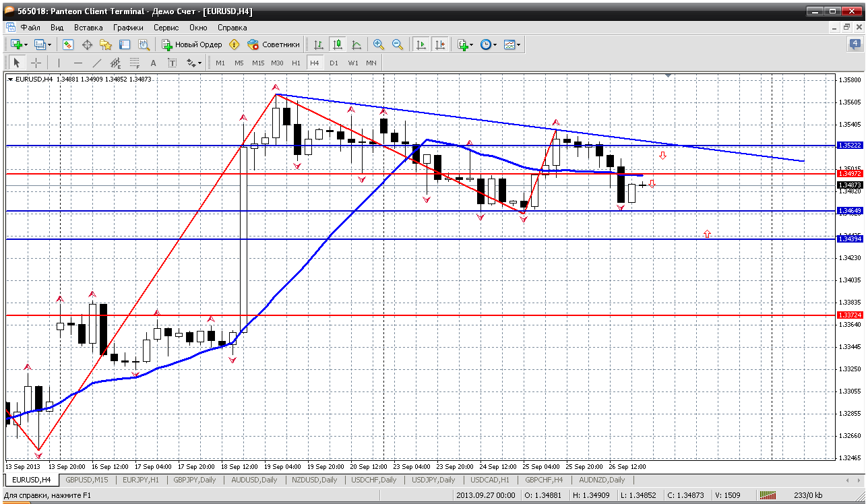Zoom out of the chart
Image resolution: width=868 pixels, height=504 pixels.
pos(398,44)
